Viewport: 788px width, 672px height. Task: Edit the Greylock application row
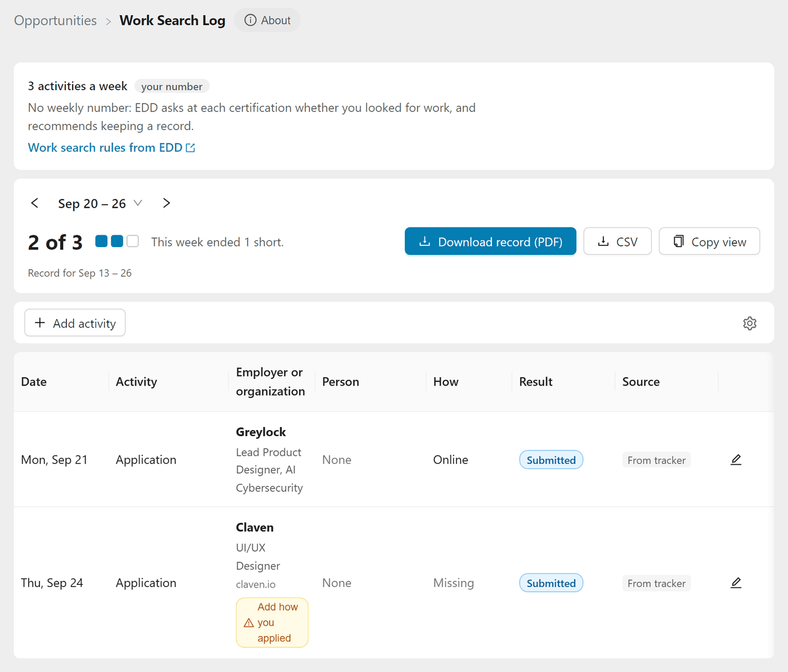click(736, 460)
